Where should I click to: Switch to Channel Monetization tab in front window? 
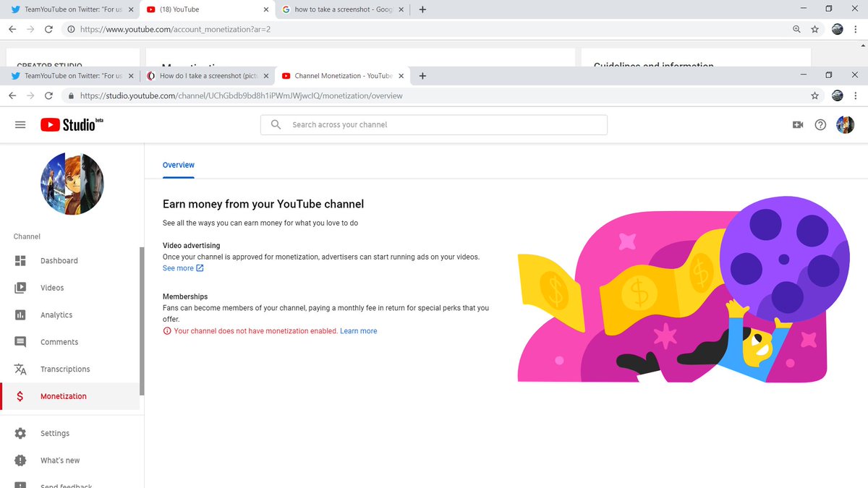[343, 76]
